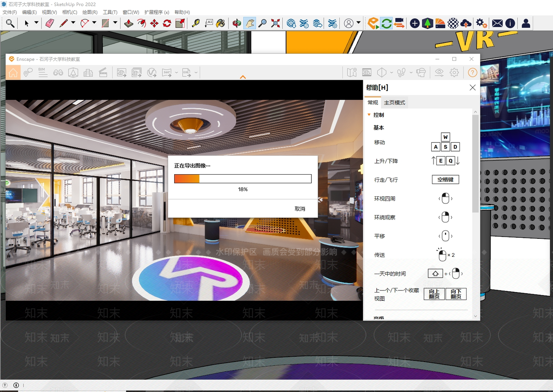Screen dimensions: 553x392
Task: Click the orange Help question mark
Action: [x=472, y=72]
